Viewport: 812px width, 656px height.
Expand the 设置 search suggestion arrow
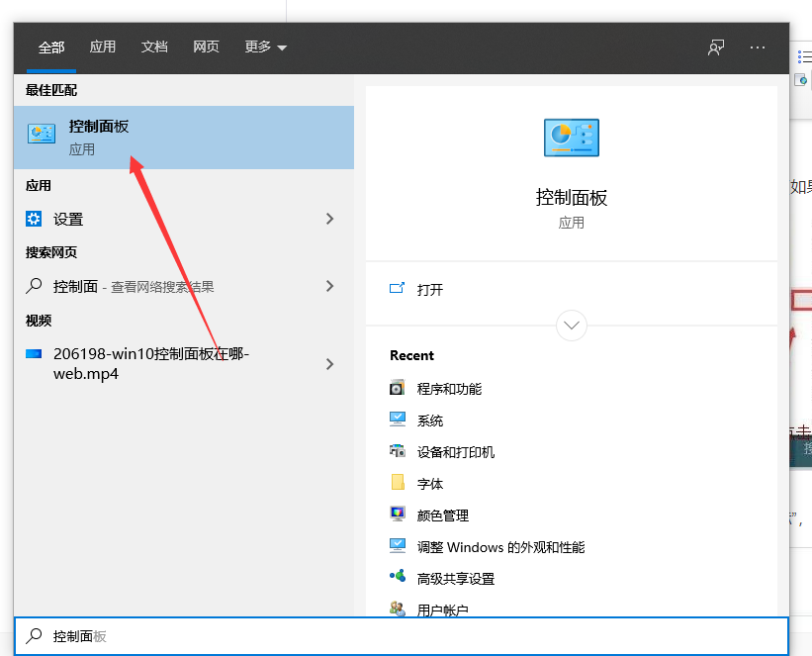click(x=329, y=219)
